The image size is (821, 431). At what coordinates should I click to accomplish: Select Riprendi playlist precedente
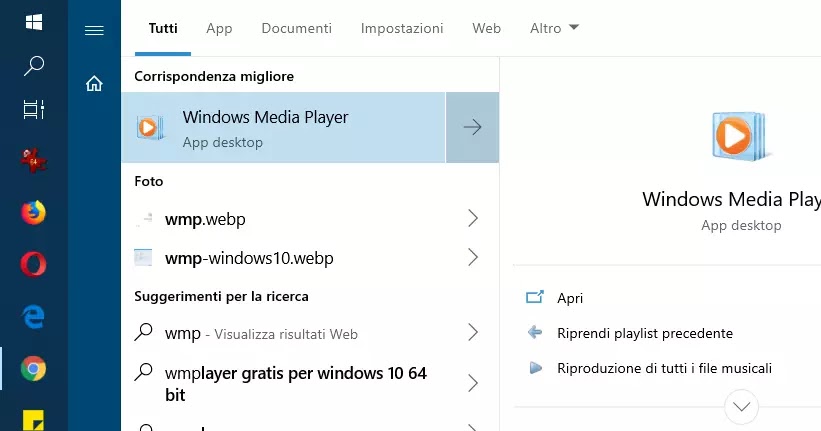point(645,333)
